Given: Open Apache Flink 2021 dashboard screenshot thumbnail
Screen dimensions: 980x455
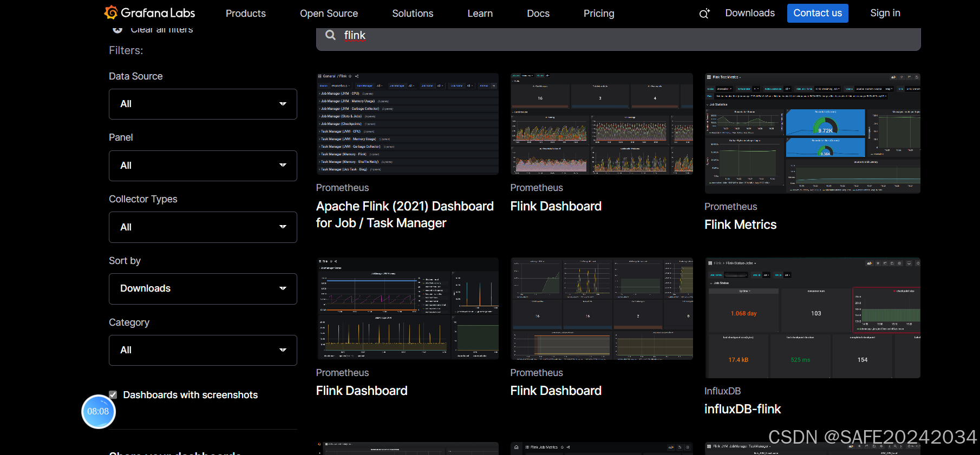Looking at the screenshot, I should (407, 124).
